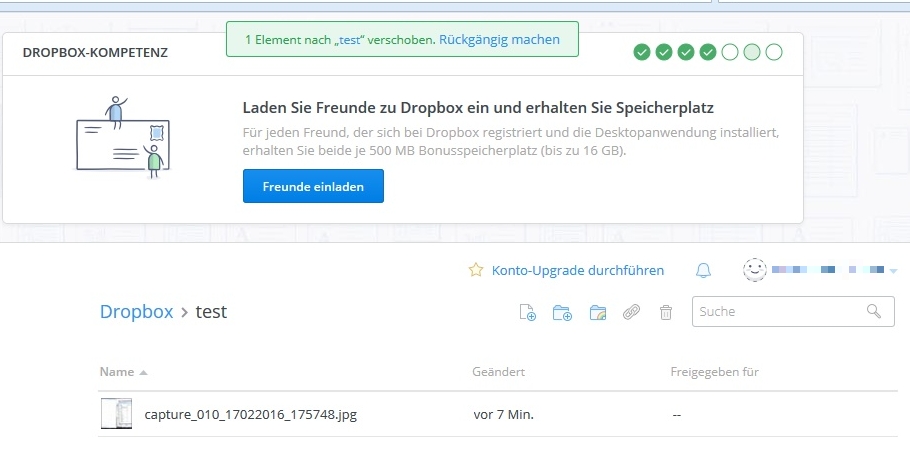This screenshot has width=910, height=468.
Task: Select the fifth empty step circle
Action: 730,52
